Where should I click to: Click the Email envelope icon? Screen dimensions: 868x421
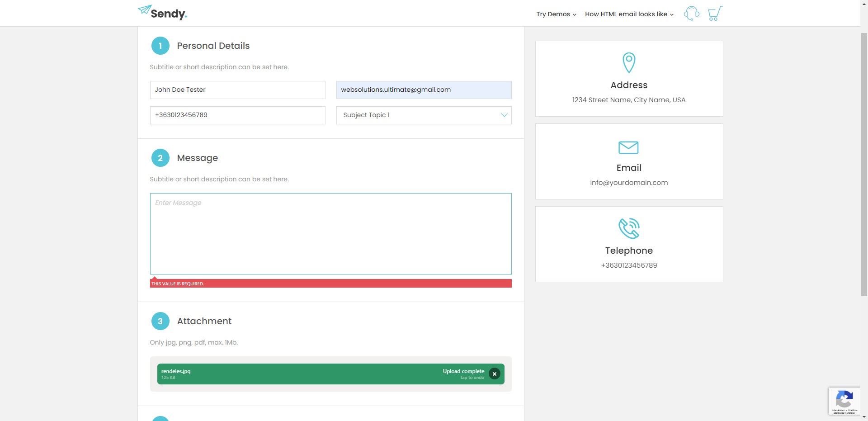[x=628, y=147]
